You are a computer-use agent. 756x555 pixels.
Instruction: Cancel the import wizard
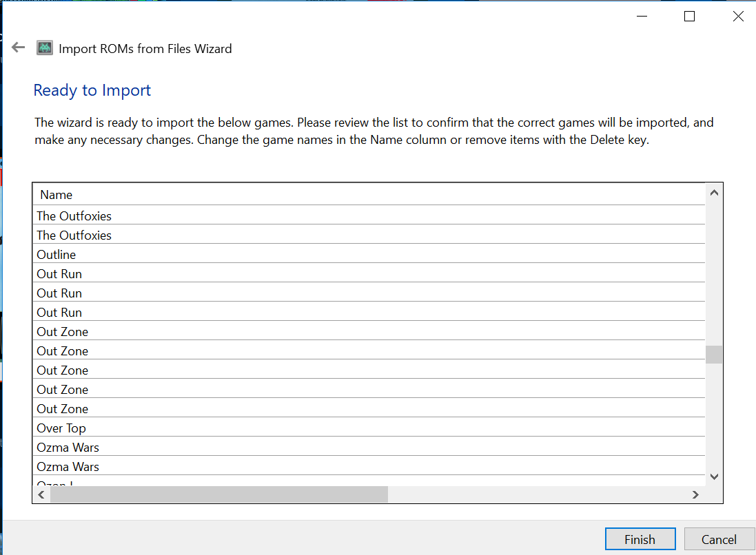(719, 539)
